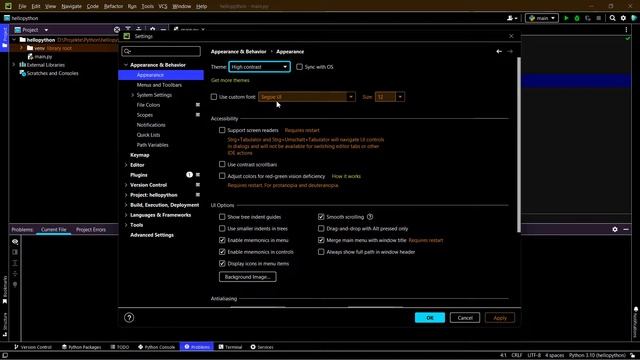Open the Notifications side panel
The height and width of the screenshot is (360, 640).
pyautogui.click(x=636, y=322)
